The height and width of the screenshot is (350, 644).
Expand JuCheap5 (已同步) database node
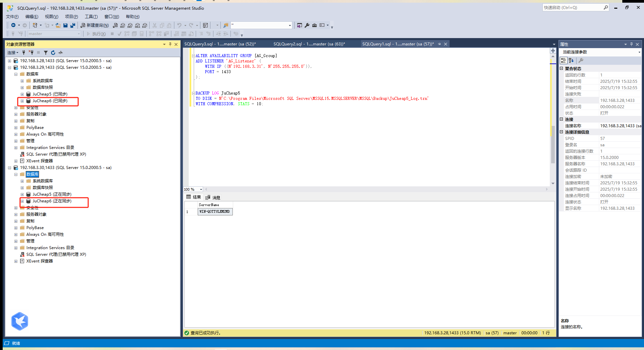[x=22, y=94]
